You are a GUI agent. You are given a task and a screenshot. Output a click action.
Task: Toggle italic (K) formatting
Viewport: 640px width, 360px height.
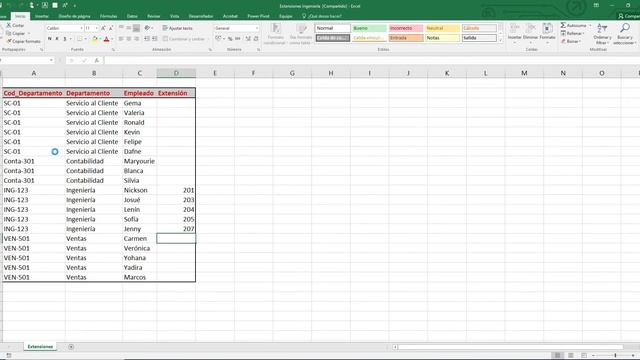tap(57, 39)
